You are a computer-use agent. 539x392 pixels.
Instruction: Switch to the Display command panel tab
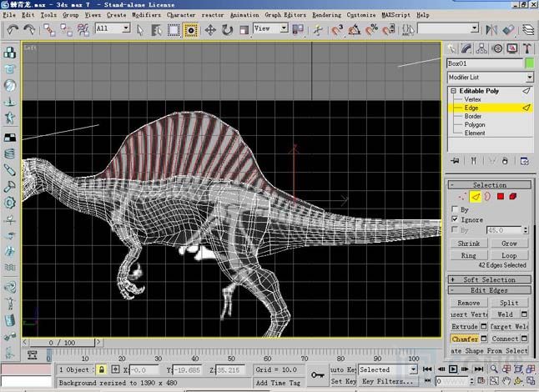click(x=512, y=48)
